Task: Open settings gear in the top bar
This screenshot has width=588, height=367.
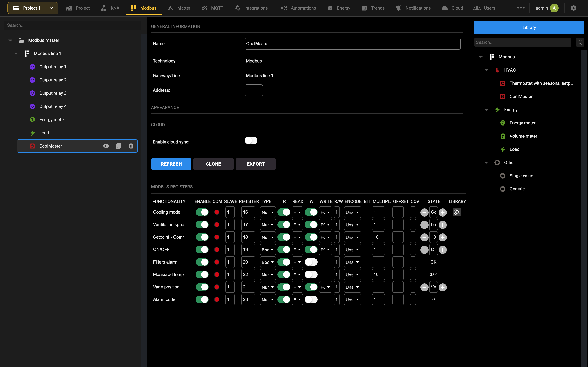Action: [574, 8]
